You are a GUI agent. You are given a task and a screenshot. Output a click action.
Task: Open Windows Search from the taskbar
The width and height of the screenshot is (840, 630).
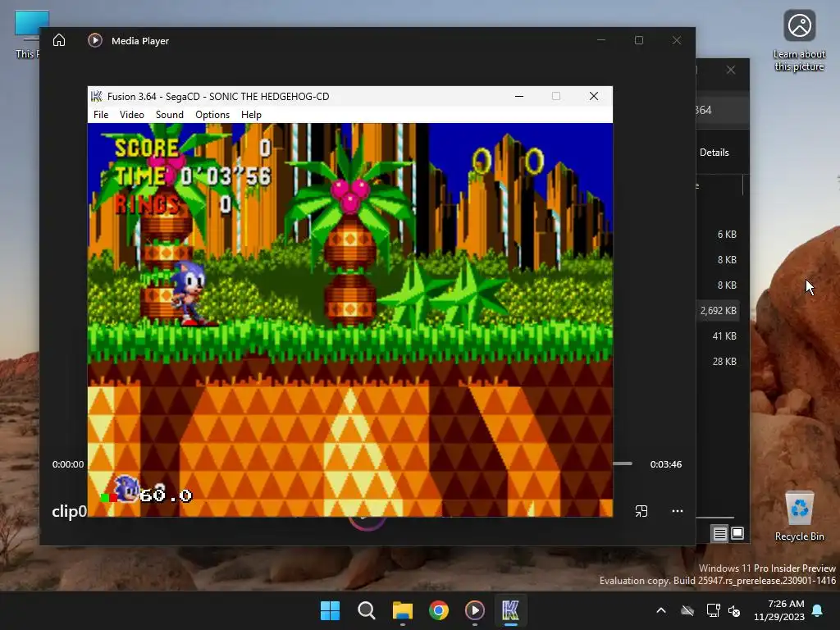click(x=367, y=610)
